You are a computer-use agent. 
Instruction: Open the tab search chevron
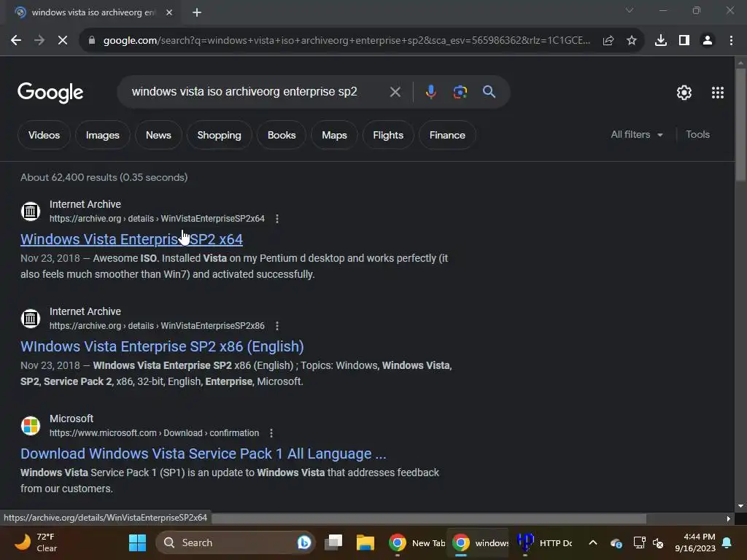[630, 10]
